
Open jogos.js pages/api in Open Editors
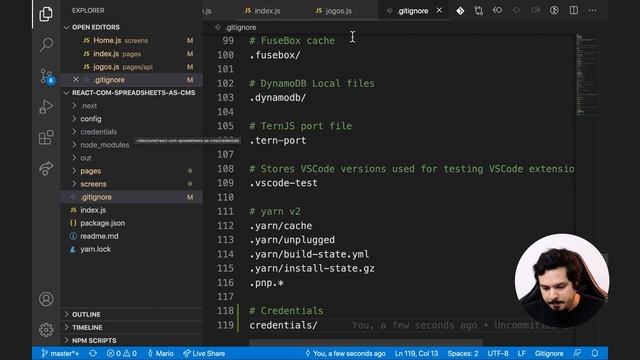(132, 67)
